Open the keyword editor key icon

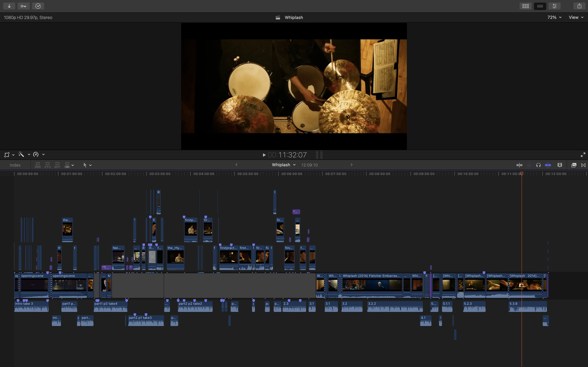point(24,6)
